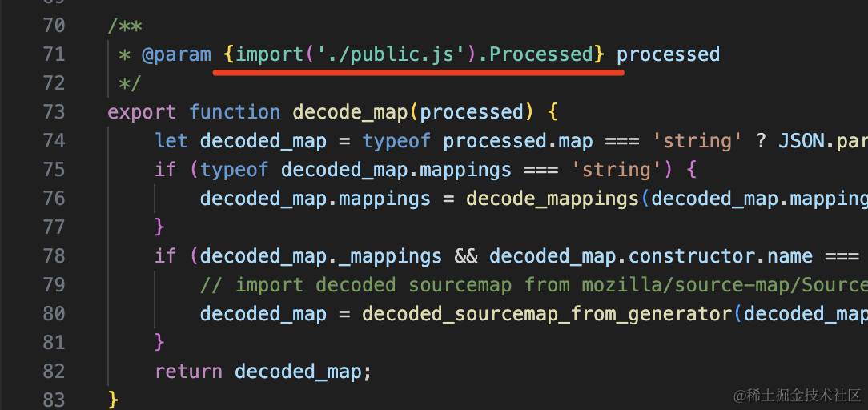Image resolution: width=868 pixels, height=410 pixels.
Task: Click the decode_mappings function call
Action: click(x=553, y=199)
